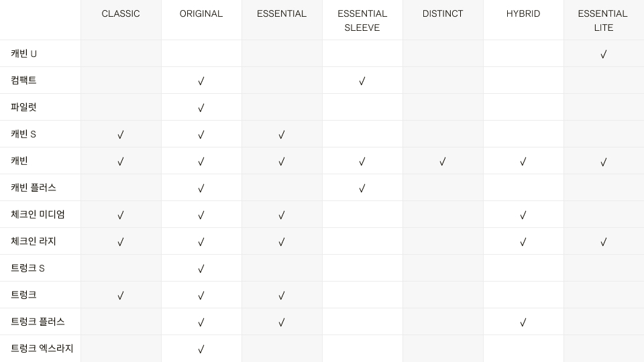The height and width of the screenshot is (362, 644).
Task: Click the 트렁크 엑스라지 row label
Action: 42,348
